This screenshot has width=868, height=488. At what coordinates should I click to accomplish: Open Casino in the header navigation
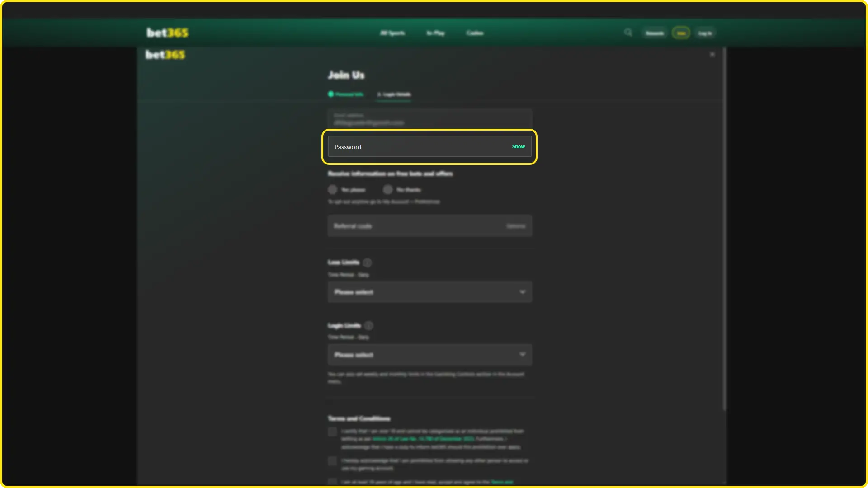pyautogui.click(x=475, y=33)
